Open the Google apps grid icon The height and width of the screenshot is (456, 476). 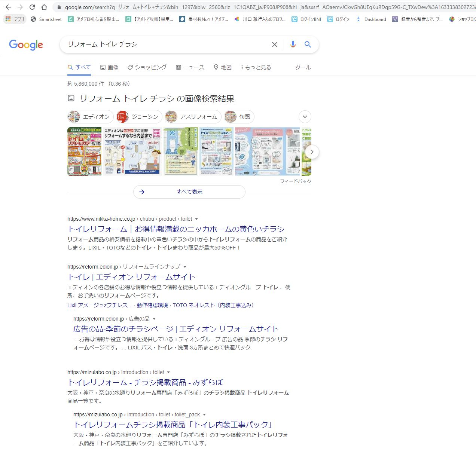7,19
